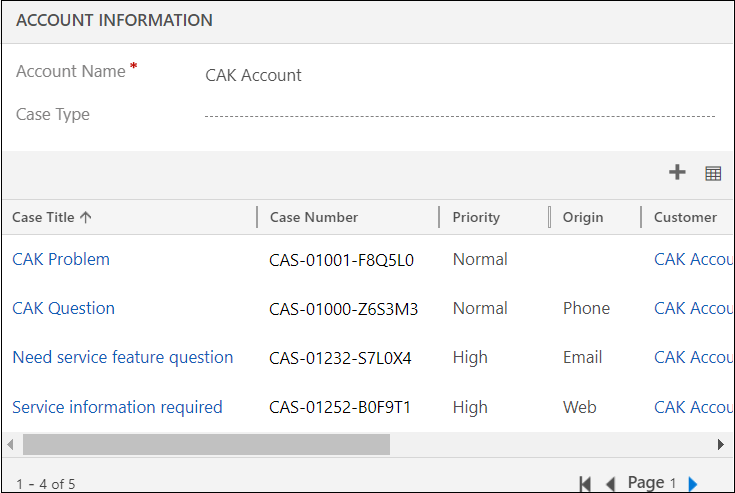The image size is (735, 493).
Task: Click the Origin column header
Action: pos(583,217)
